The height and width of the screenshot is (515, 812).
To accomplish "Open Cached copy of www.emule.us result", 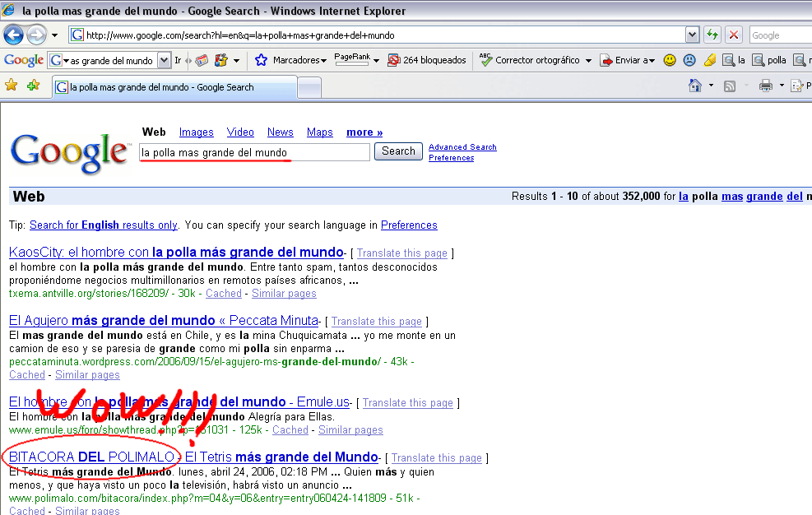I will (290, 430).
